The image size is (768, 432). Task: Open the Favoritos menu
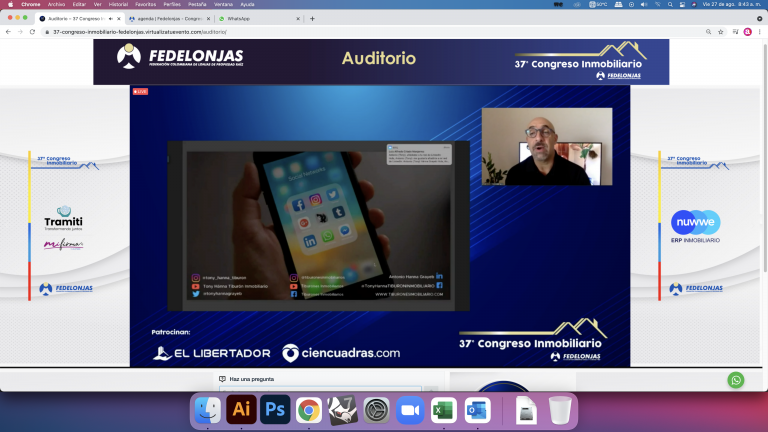(145, 4)
